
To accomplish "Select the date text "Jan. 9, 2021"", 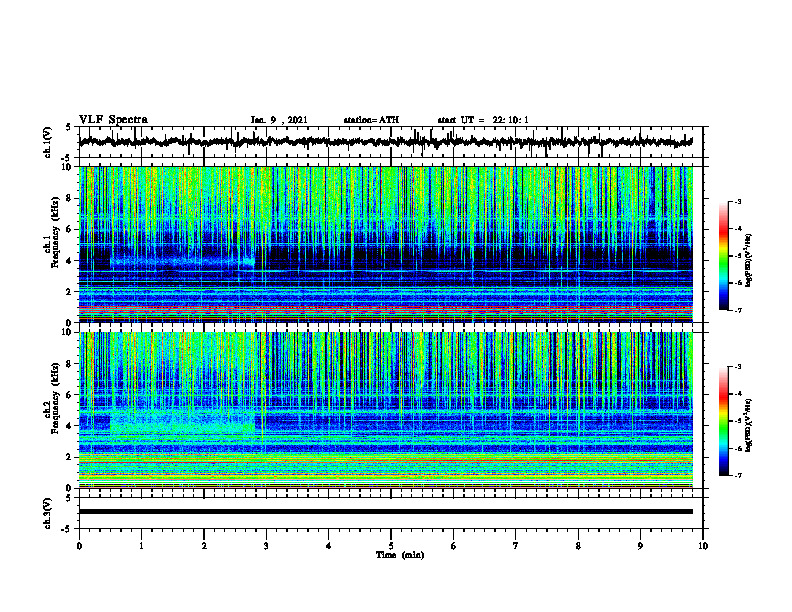I will 279,120.
